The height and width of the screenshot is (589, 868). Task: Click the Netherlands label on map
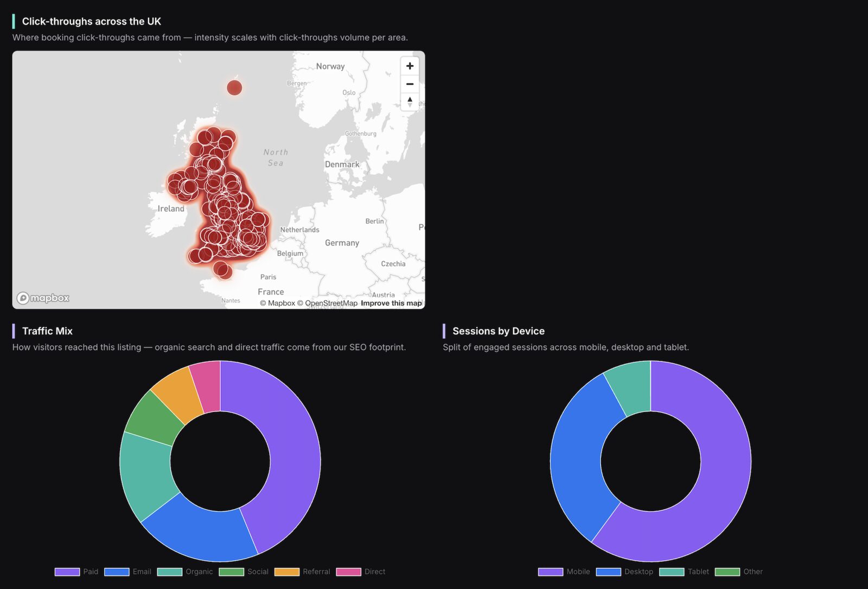[299, 230]
